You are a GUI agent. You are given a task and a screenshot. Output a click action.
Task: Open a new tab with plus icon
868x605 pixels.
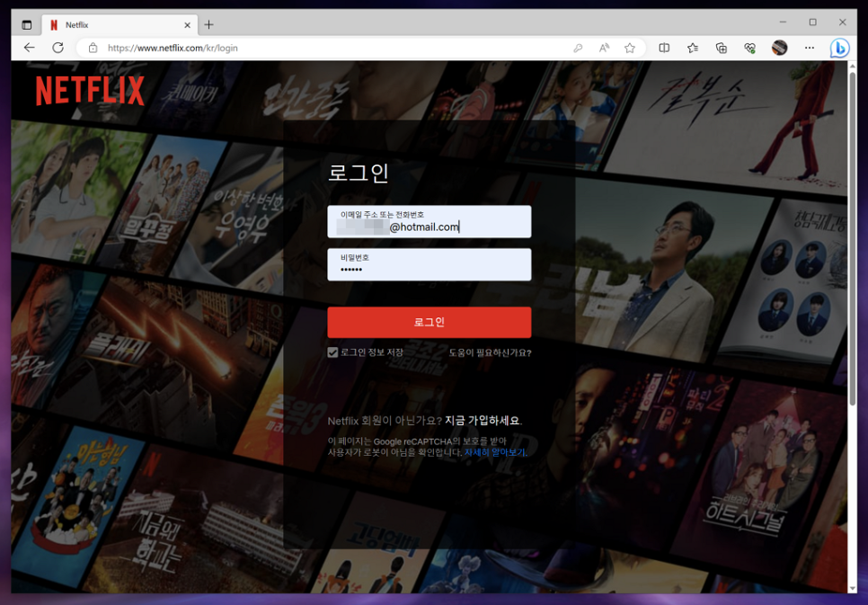click(208, 24)
